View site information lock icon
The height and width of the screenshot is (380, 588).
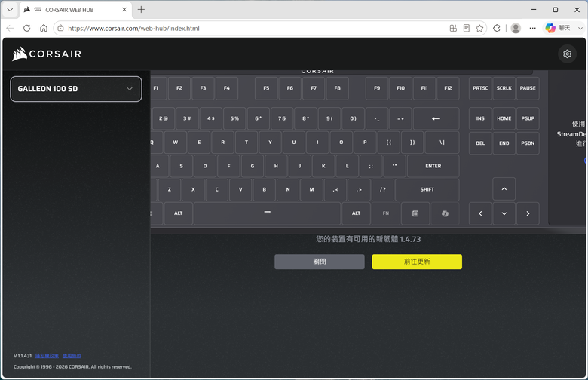[x=60, y=28]
